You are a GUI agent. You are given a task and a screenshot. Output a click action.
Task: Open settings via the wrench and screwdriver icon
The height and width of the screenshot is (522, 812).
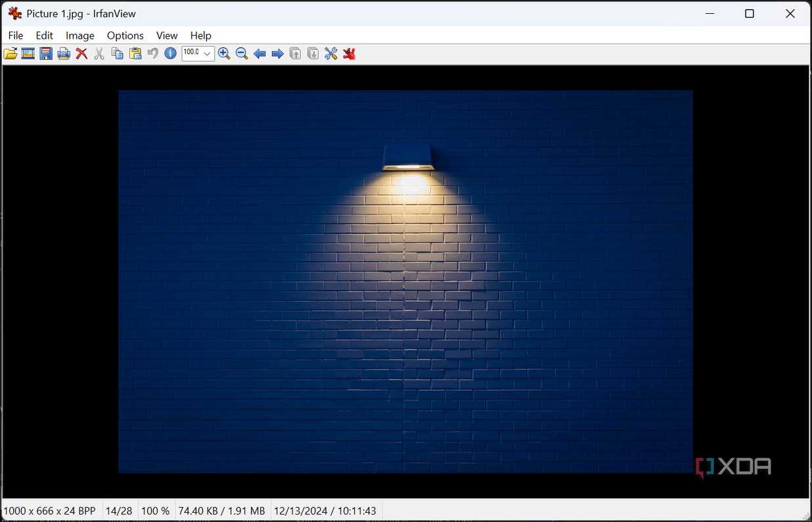click(331, 54)
